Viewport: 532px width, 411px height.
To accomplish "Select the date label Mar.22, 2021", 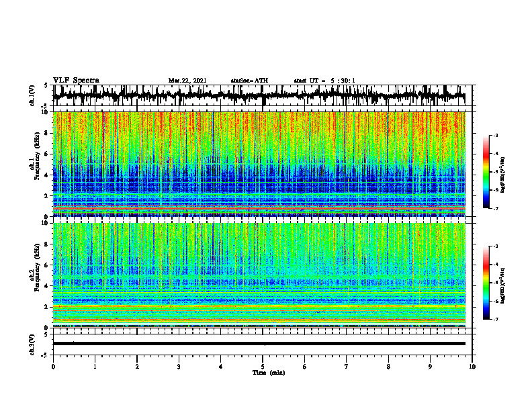I will point(187,81).
